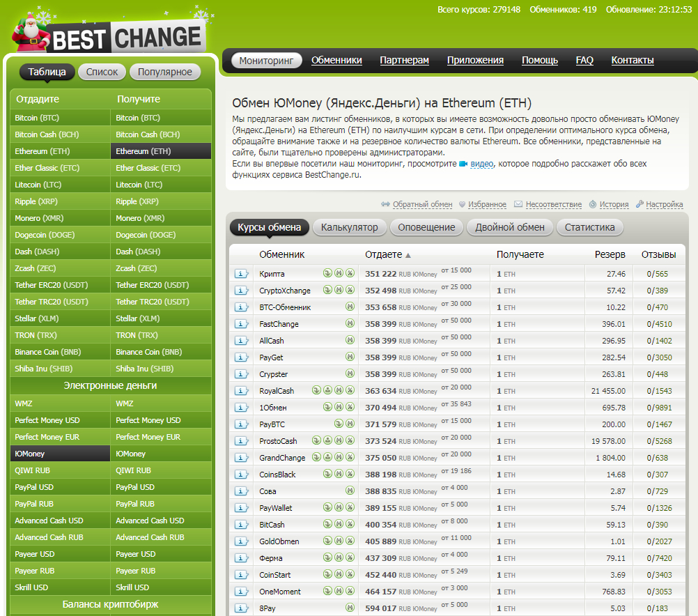Open info icon for Крипта exchanger

tap(241, 274)
